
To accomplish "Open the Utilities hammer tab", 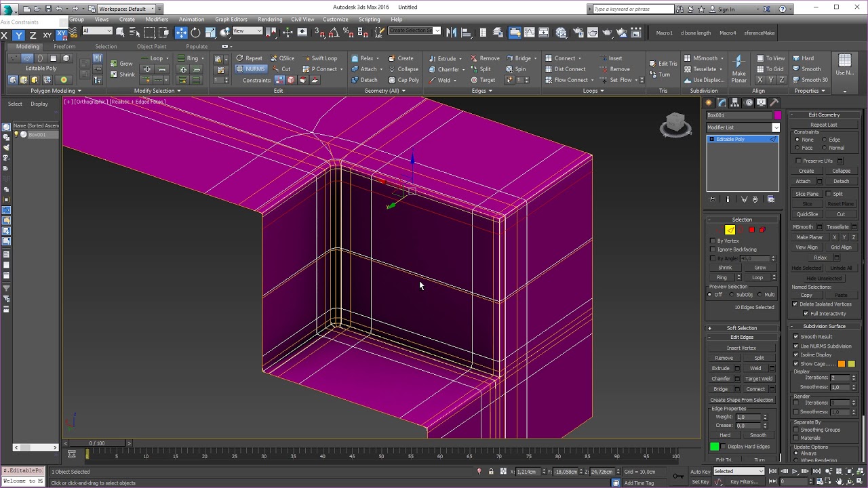I will [774, 102].
